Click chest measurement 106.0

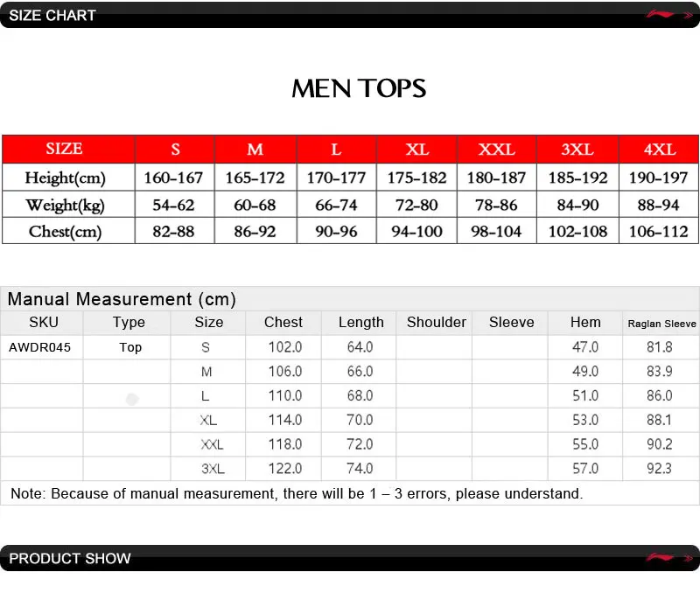coord(285,371)
